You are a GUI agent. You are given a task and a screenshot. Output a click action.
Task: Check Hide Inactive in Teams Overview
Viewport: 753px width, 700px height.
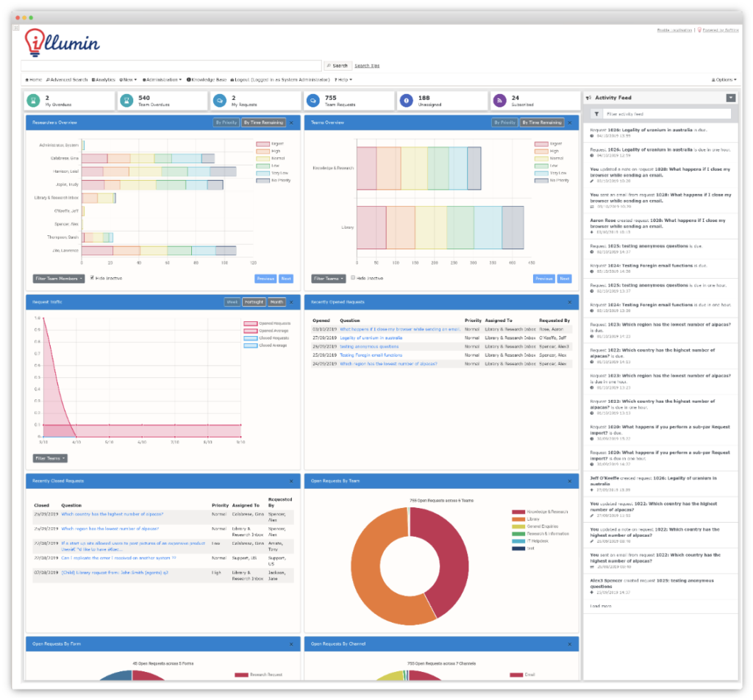tap(353, 278)
